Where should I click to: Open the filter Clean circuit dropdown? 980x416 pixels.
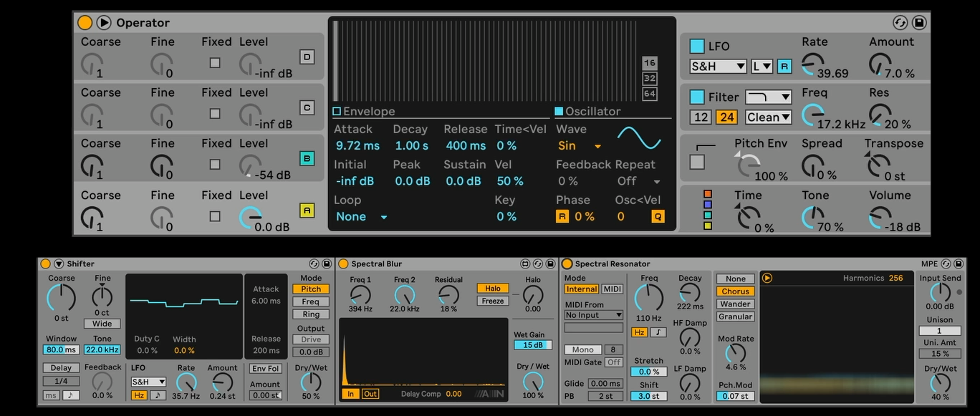point(768,117)
